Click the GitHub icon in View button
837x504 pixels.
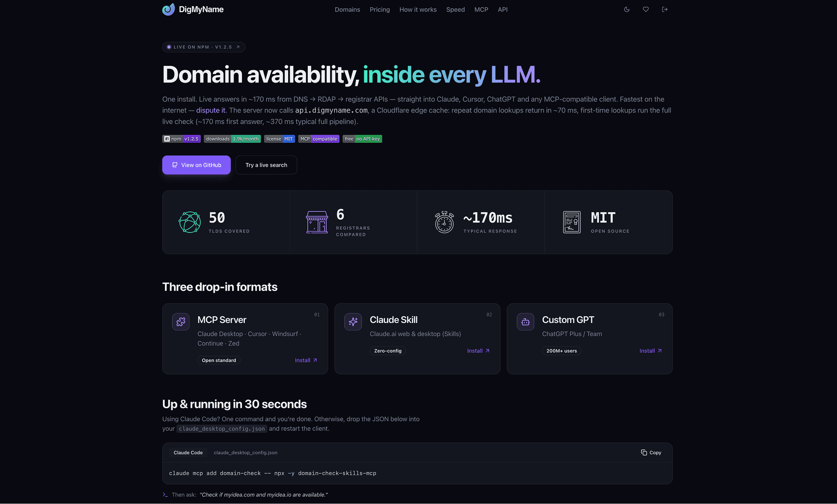(x=175, y=165)
